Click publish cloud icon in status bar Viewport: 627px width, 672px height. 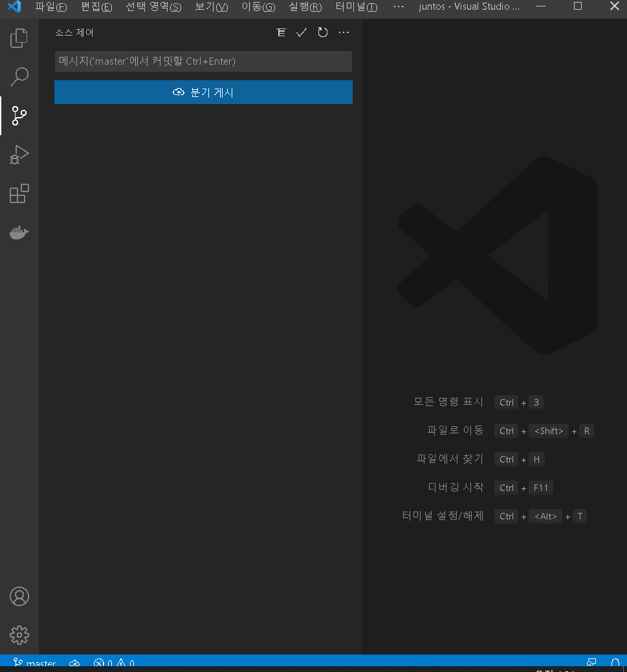coord(74,662)
